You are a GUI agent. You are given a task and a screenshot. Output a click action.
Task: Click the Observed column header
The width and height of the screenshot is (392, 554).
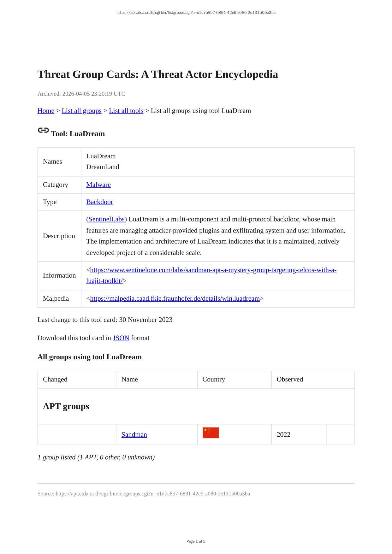tap(290, 379)
